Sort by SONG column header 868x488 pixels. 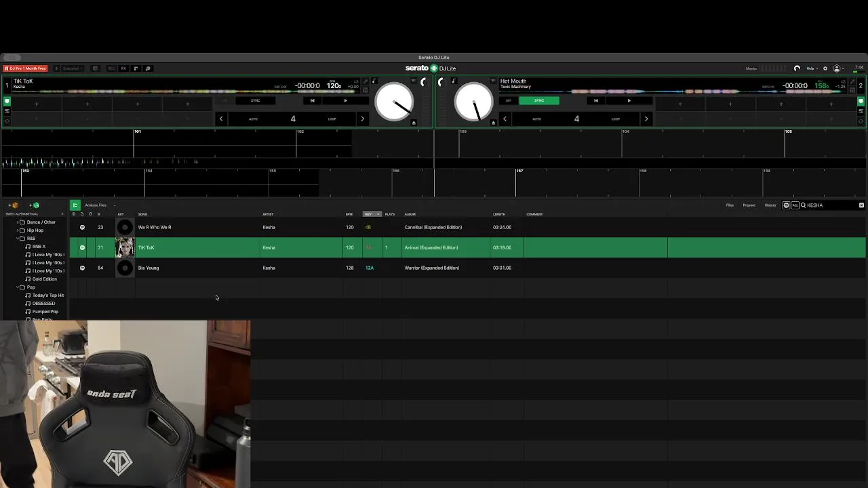(142, 214)
